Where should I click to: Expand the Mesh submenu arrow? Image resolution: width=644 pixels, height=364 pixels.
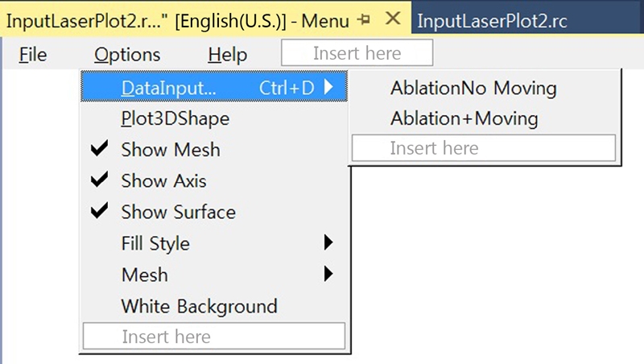click(x=328, y=274)
